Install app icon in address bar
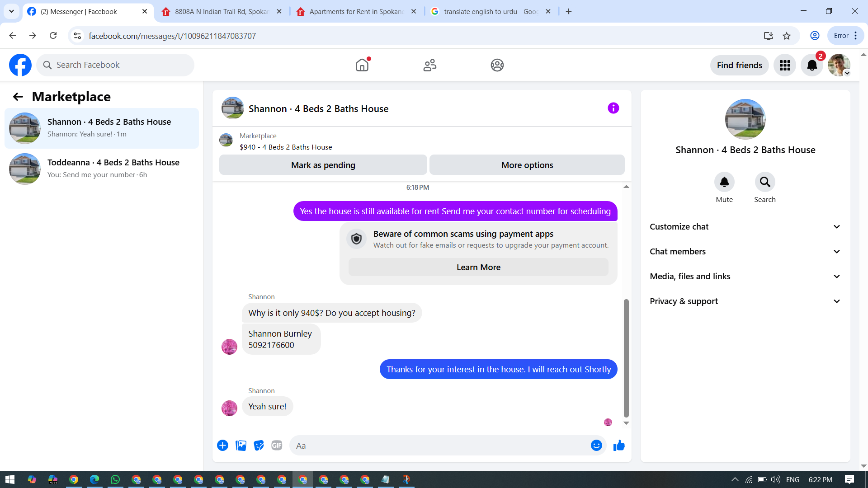The image size is (868, 488). [x=768, y=36]
